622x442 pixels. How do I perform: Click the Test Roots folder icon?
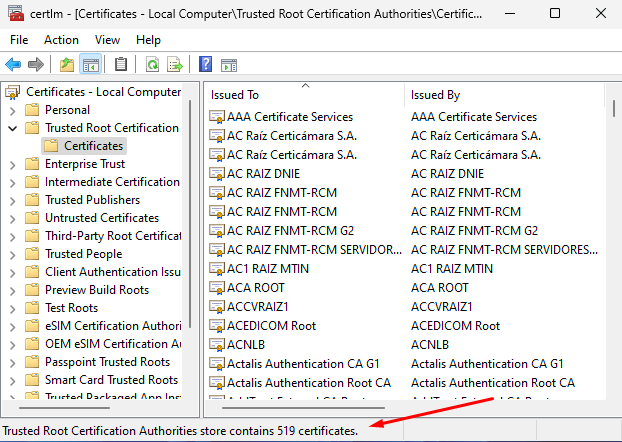point(32,308)
